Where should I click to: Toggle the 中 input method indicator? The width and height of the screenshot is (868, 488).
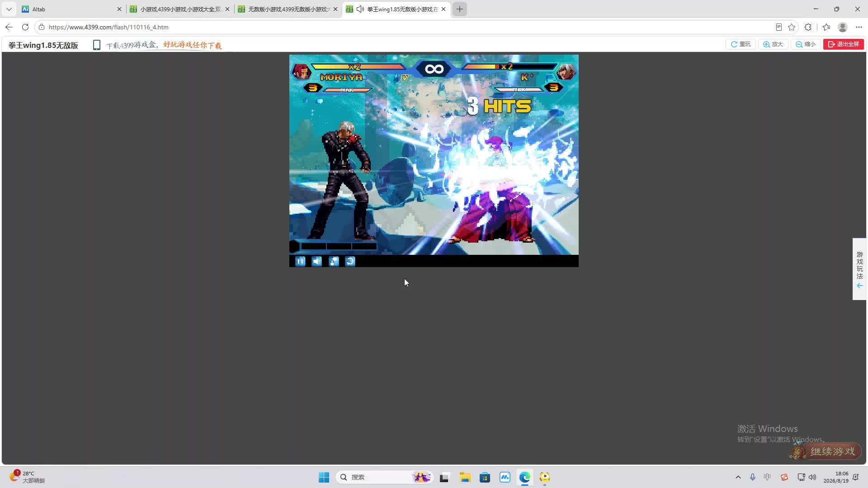pyautogui.click(x=767, y=477)
